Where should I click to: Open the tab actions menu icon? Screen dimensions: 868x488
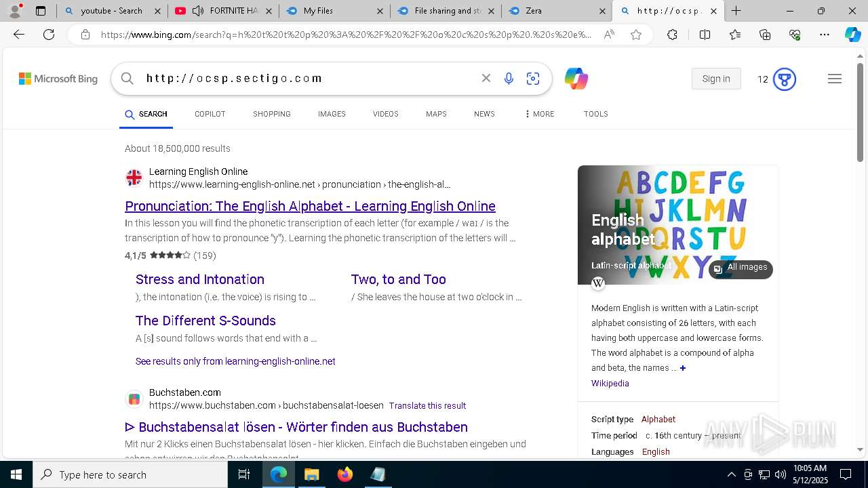[x=41, y=11]
